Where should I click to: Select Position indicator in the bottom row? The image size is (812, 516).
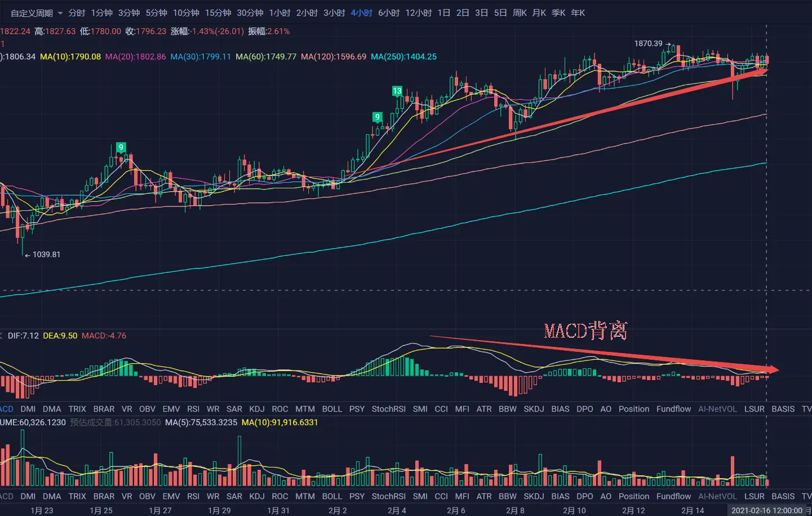634,497
